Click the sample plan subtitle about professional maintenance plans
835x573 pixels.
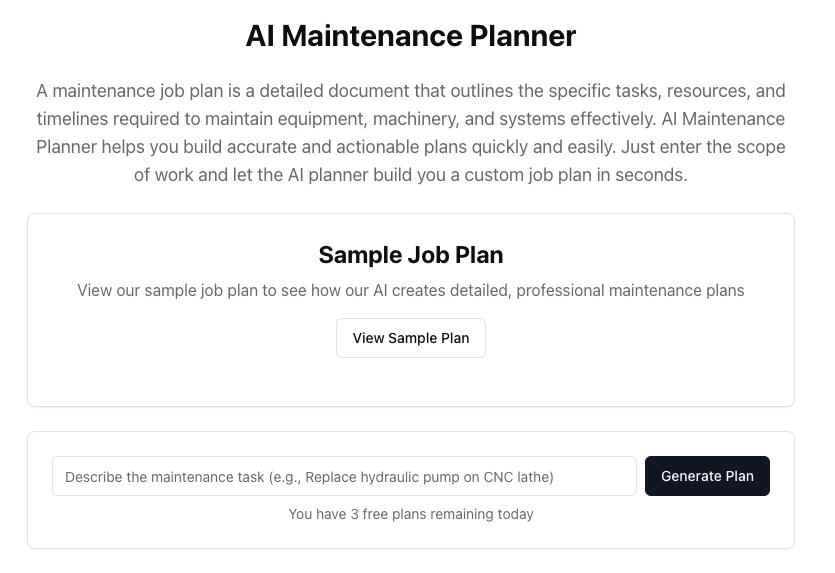click(411, 290)
